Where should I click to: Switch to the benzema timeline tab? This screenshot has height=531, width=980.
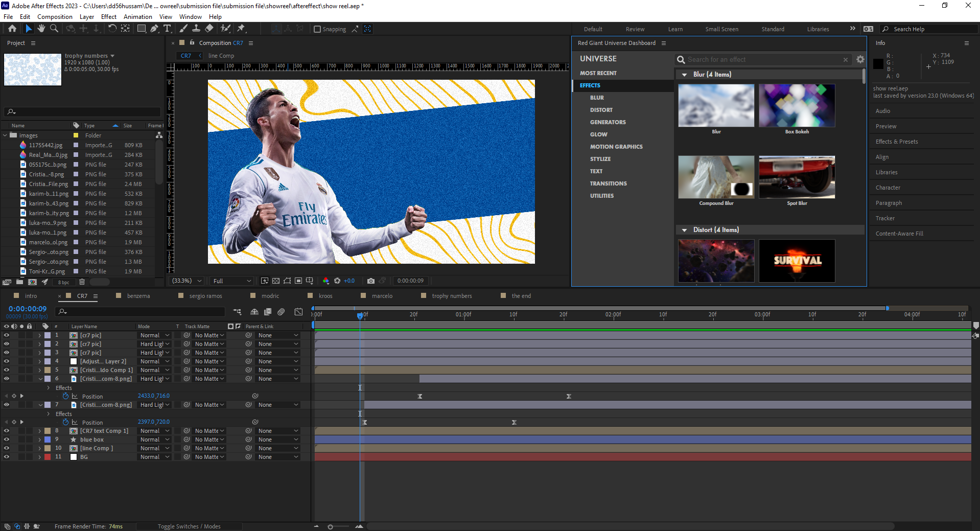(138, 296)
